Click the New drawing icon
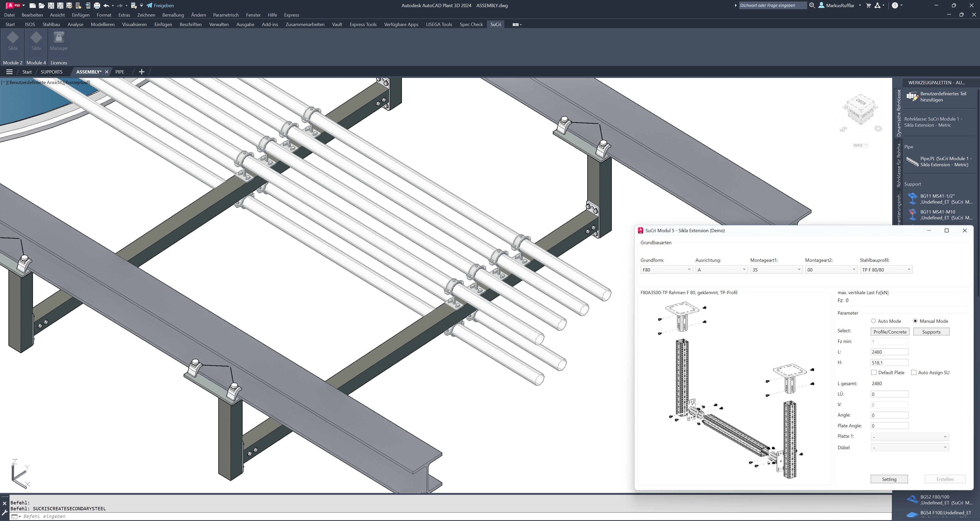 pyautogui.click(x=33, y=5)
